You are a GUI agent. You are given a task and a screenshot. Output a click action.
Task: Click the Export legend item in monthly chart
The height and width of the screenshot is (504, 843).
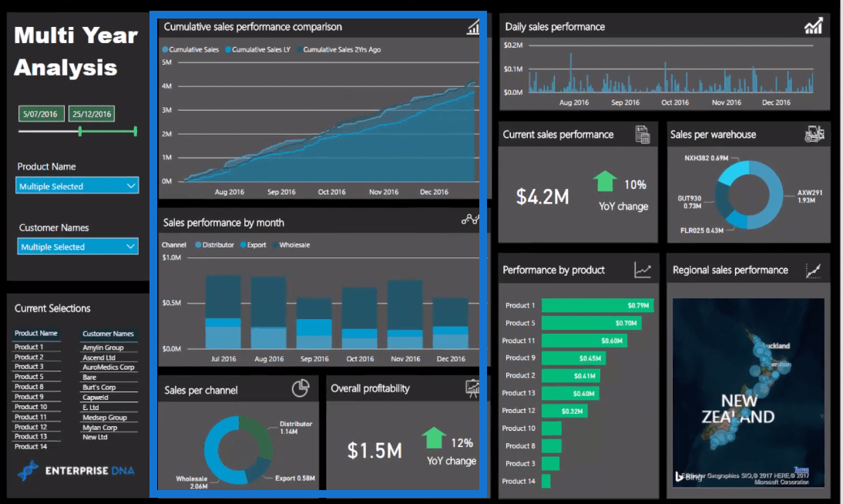pyautogui.click(x=253, y=245)
